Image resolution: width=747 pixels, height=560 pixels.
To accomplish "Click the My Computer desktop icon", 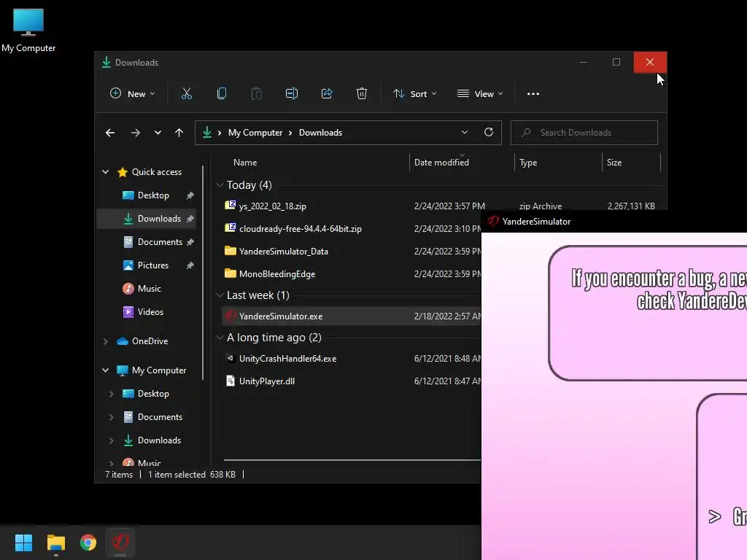I will 28,31.
